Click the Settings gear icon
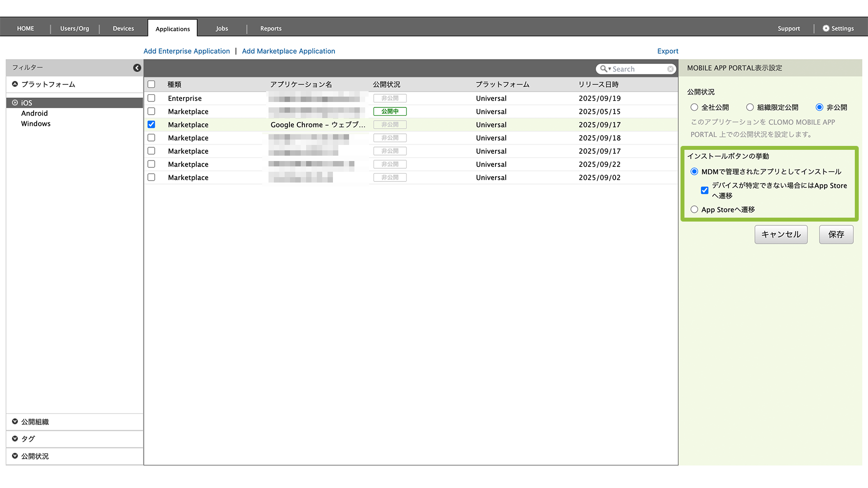The image size is (868, 488). click(x=826, y=28)
